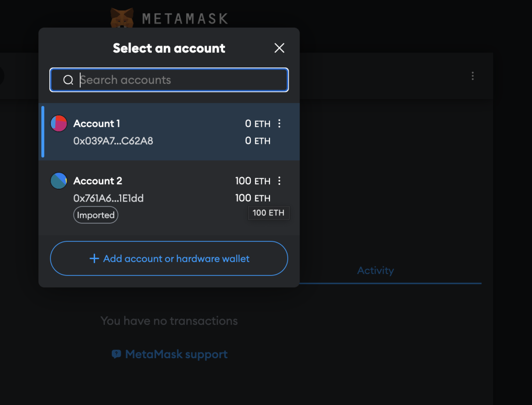Viewport: 532px width, 405px height.
Task: Open the main window three-dot menu
Action: [472, 76]
